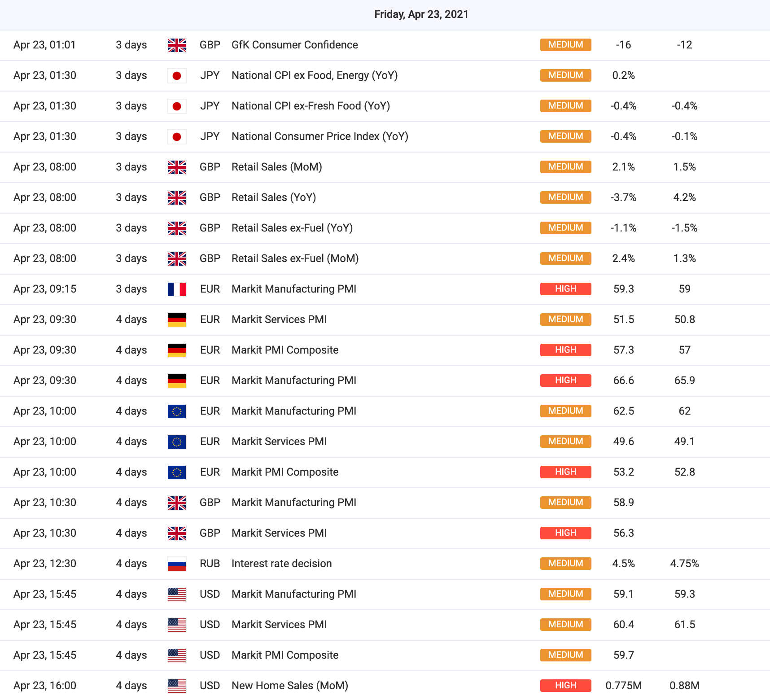The height and width of the screenshot is (700, 770).
Task: Click the EU flag beside 10:00 Markit PMI Composite
Action: coord(177,472)
